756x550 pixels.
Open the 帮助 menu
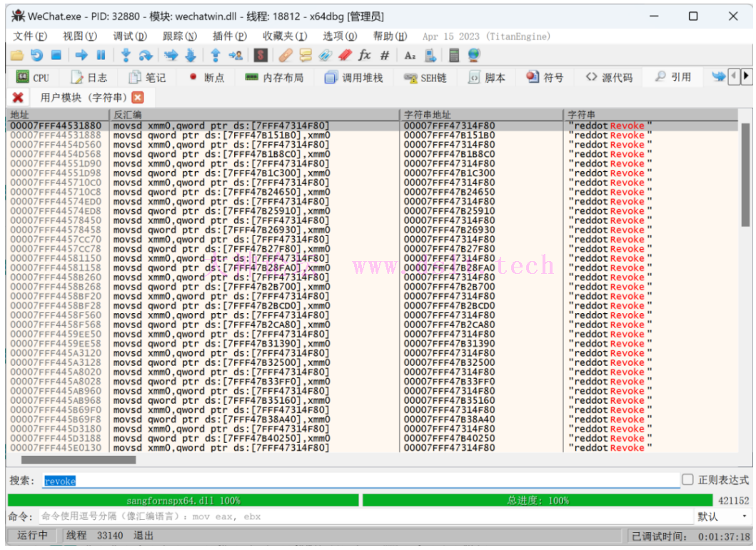[390, 36]
